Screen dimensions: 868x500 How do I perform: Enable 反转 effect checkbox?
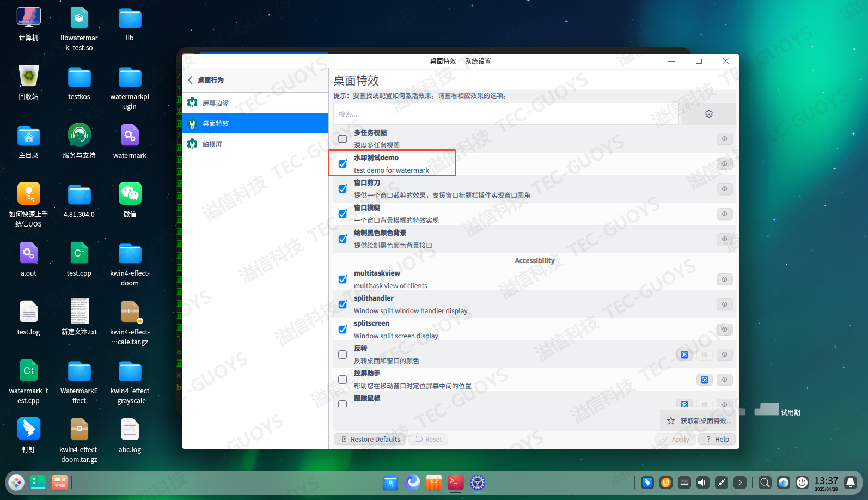tap(343, 355)
